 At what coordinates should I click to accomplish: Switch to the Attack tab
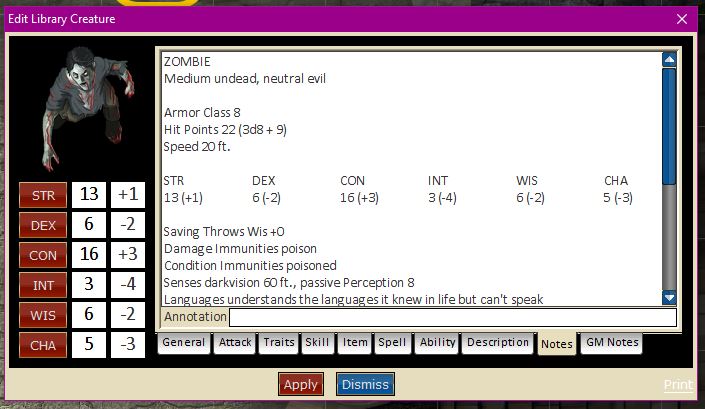235,343
